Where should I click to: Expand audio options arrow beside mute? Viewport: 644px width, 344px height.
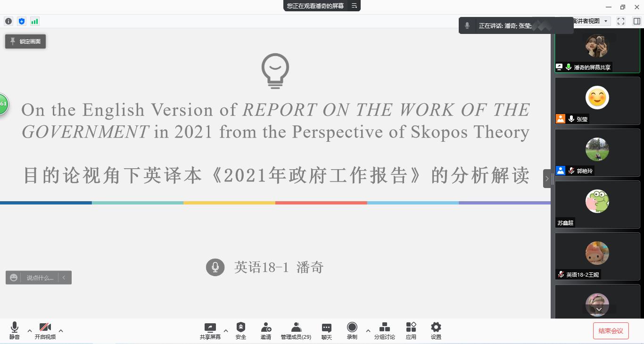[x=30, y=331]
